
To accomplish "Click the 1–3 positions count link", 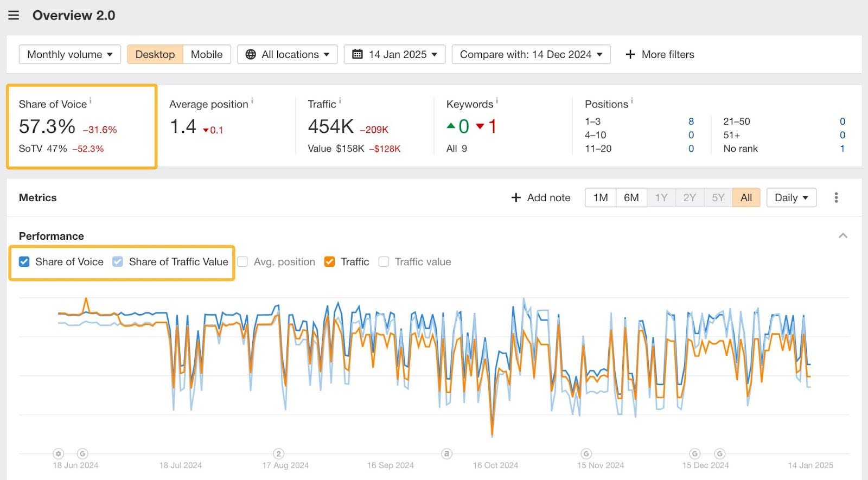I will click(691, 121).
